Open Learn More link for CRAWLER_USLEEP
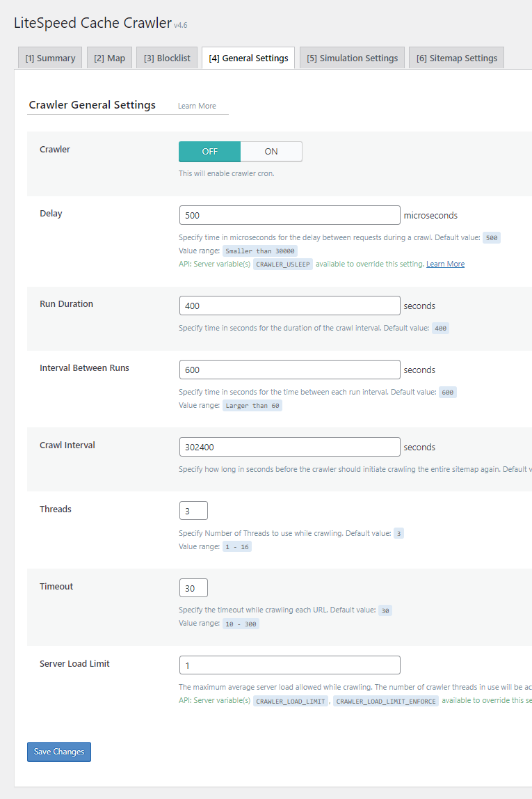The image size is (532, 799). click(x=445, y=264)
